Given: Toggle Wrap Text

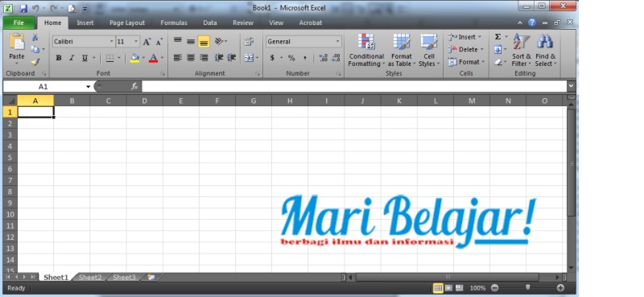Looking at the screenshot, I should (x=249, y=42).
